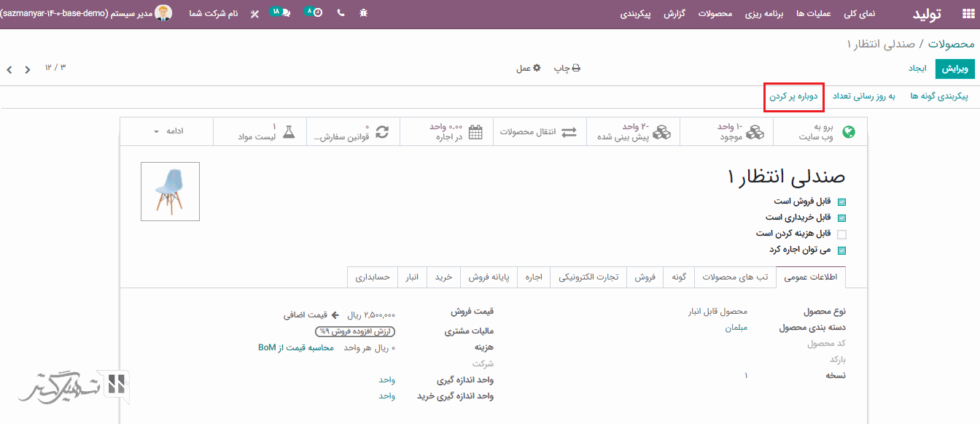Switch to حسابداری accounting tab
Image resolution: width=980 pixels, height=424 pixels.
[373, 277]
